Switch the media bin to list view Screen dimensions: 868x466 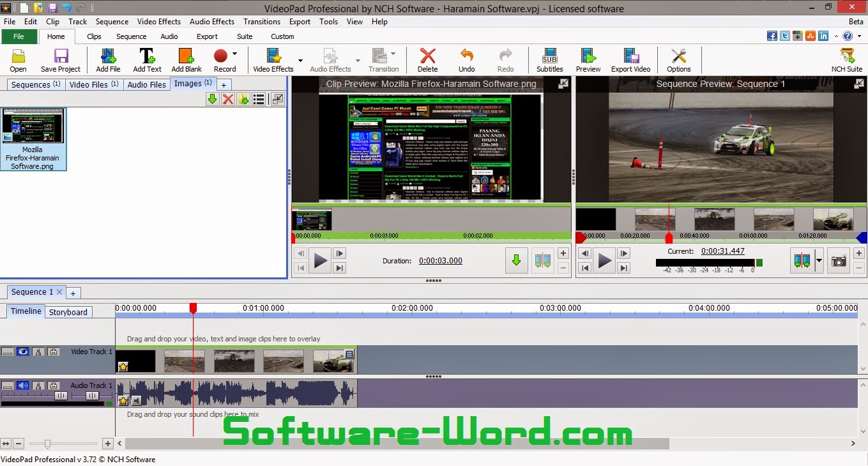(x=259, y=99)
